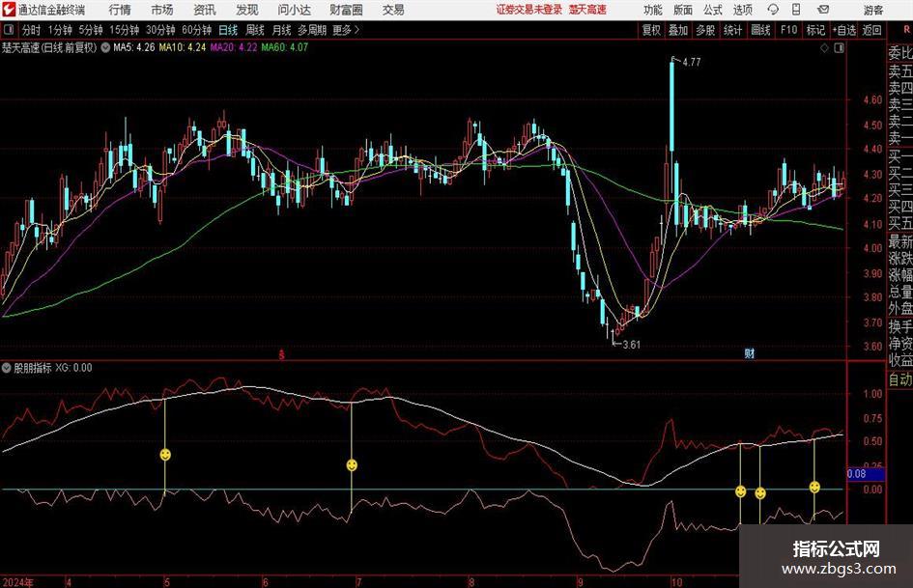Click the 4.77 high price marker
Image resolution: width=913 pixels, height=588 pixels.
coord(692,63)
